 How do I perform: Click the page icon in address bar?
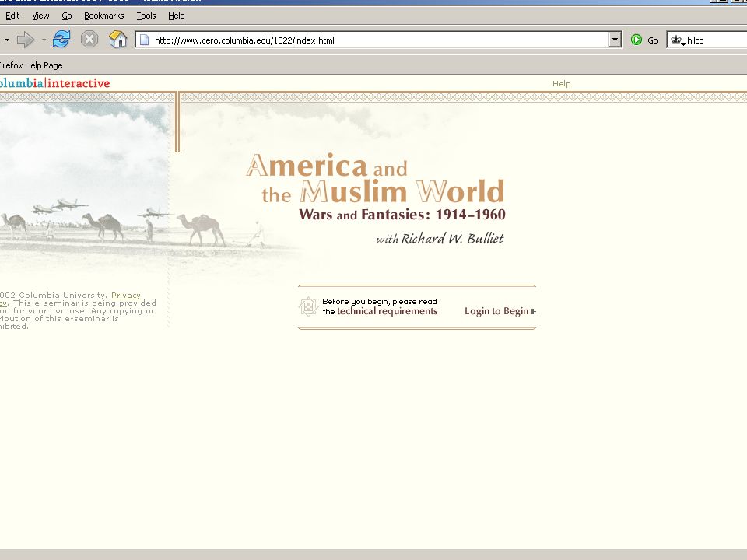(145, 40)
